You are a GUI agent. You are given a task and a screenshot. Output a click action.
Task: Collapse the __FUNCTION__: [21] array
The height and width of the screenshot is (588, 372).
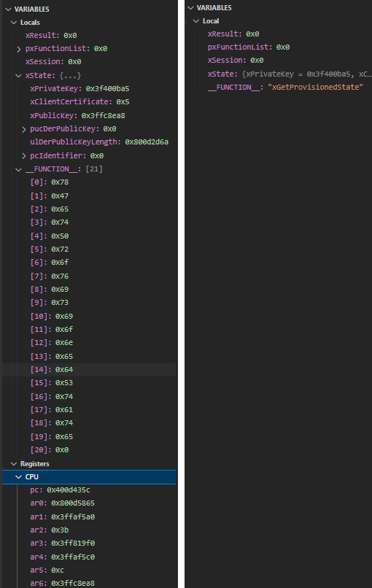pyautogui.click(x=18, y=169)
